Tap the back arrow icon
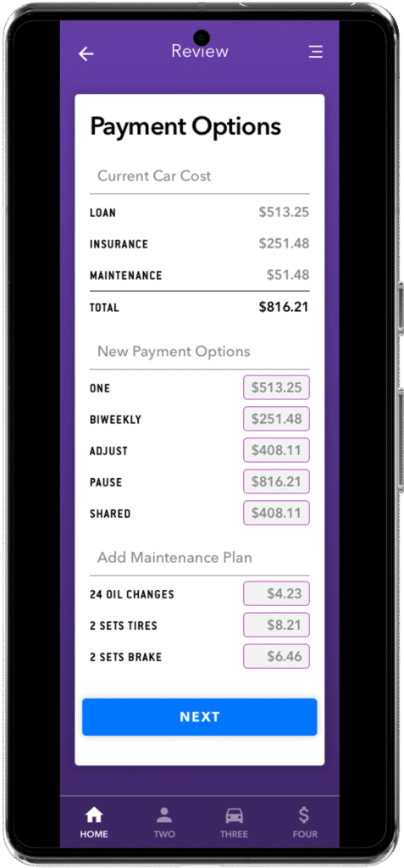 click(86, 53)
